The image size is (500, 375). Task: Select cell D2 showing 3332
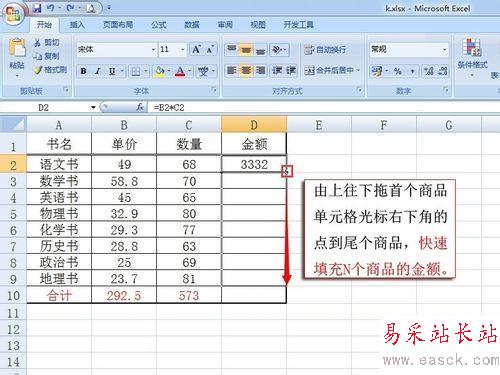(x=254, y=164)
